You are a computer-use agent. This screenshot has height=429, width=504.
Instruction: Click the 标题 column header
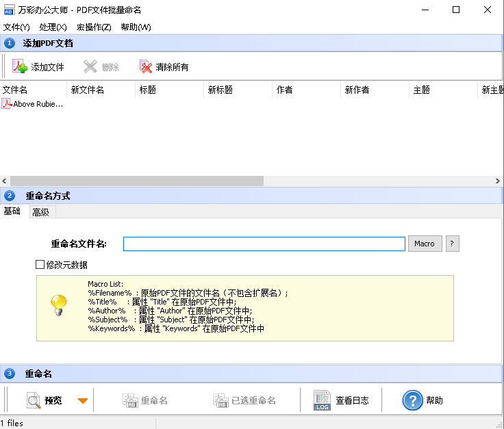tap(169, 90)
